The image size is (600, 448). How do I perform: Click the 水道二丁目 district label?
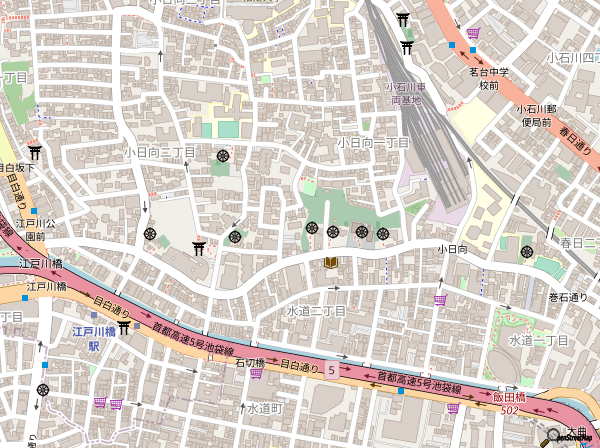[x=315, y=312]
